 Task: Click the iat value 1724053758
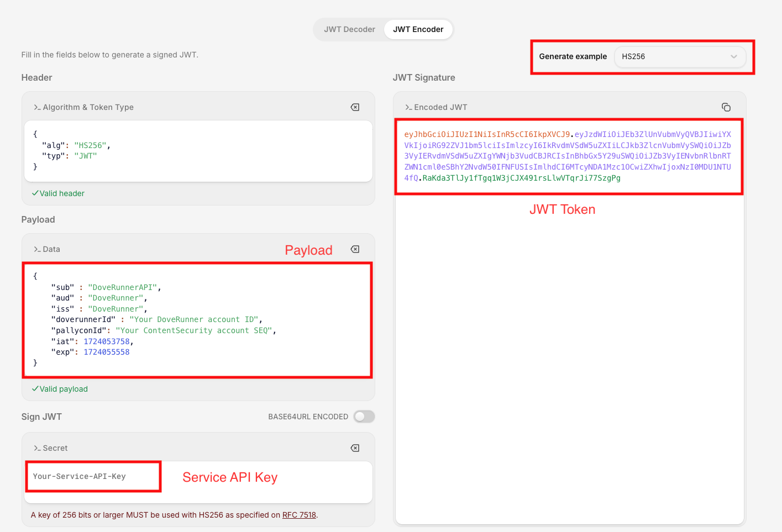click(107, 341)
